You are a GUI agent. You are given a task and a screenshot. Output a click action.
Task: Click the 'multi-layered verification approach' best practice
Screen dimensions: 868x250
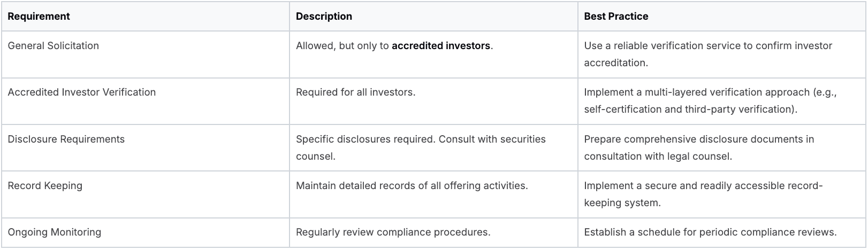(x=710, y=92)
